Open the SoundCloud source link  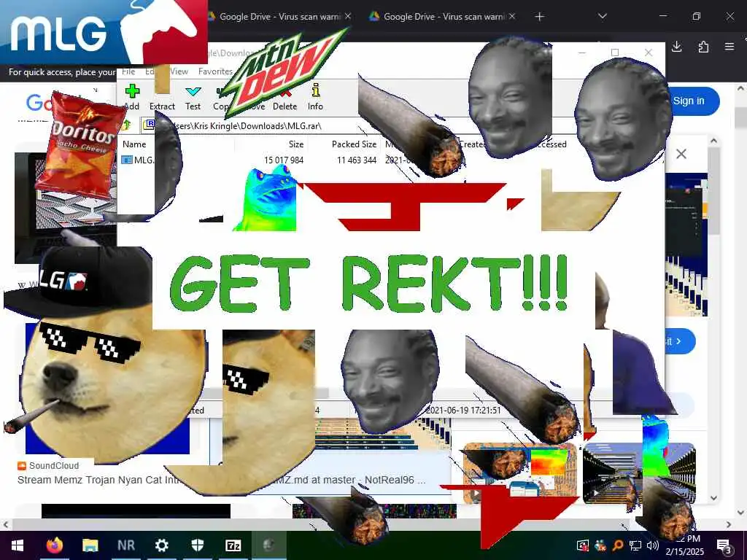[x=48, y=466]
